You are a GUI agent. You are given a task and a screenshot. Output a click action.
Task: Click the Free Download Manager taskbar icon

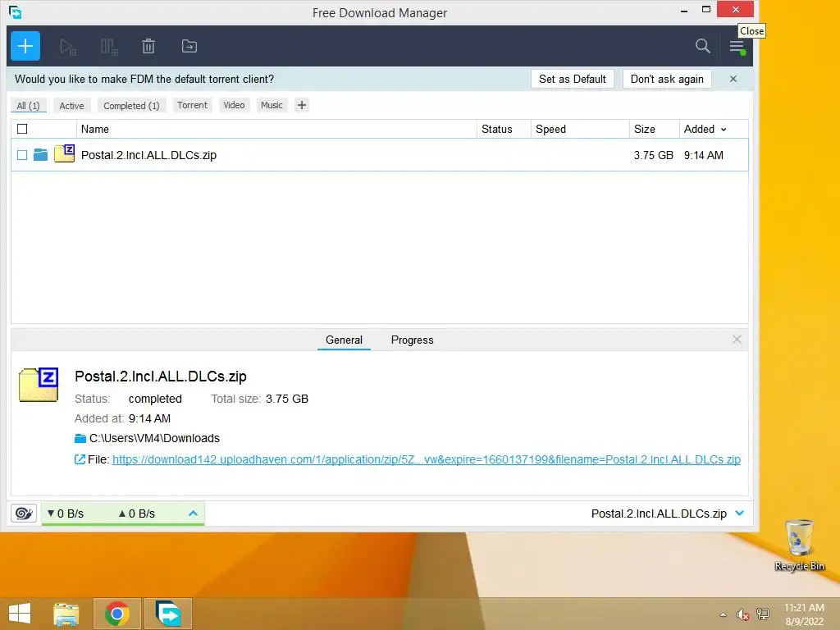pos(167,614)
